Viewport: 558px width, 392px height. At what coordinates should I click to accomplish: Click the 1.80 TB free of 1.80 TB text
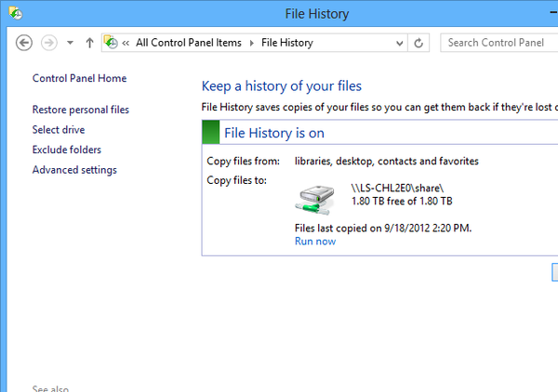point(402,202)
